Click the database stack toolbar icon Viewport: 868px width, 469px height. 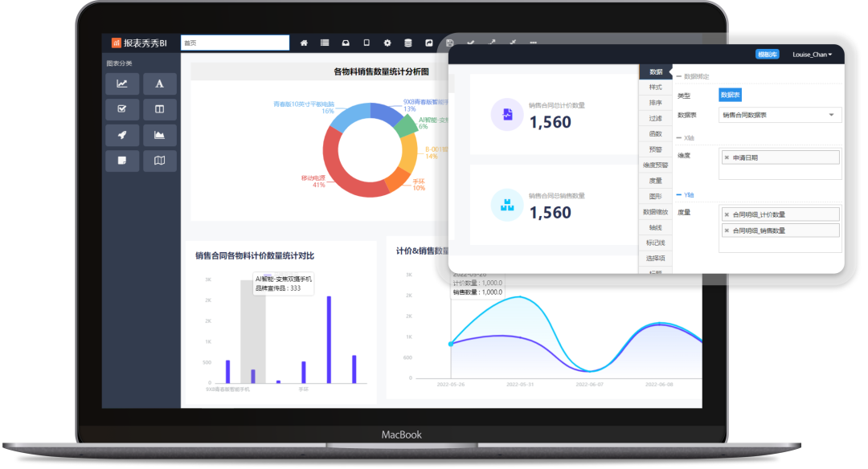[x=408, y=43]
